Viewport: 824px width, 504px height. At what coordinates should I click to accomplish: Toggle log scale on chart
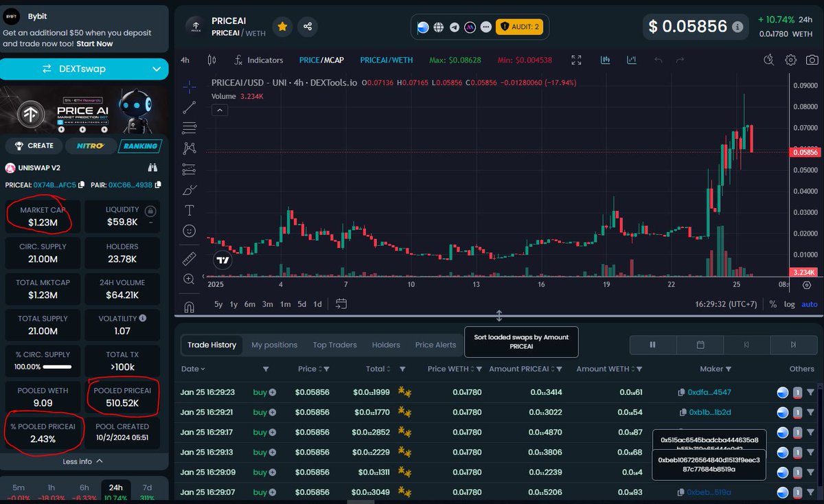[x=790, y=303]
